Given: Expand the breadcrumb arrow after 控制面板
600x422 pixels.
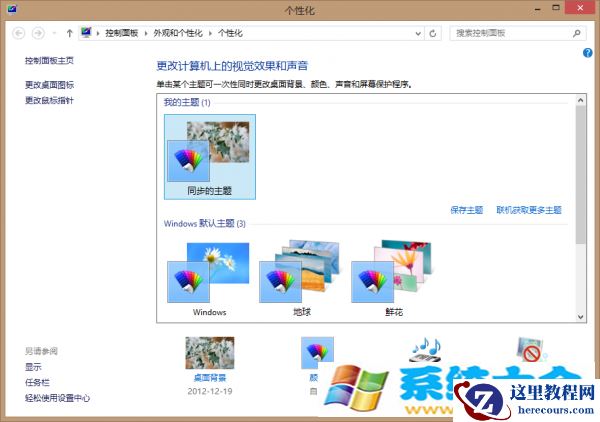Looking at the screenshot, I should pos(146,34).
